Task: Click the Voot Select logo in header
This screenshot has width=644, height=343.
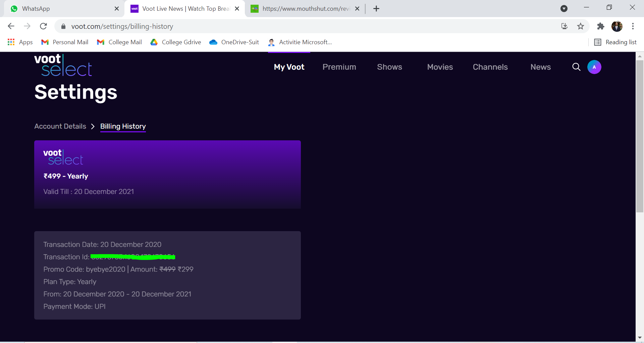Action: (63, 65)
